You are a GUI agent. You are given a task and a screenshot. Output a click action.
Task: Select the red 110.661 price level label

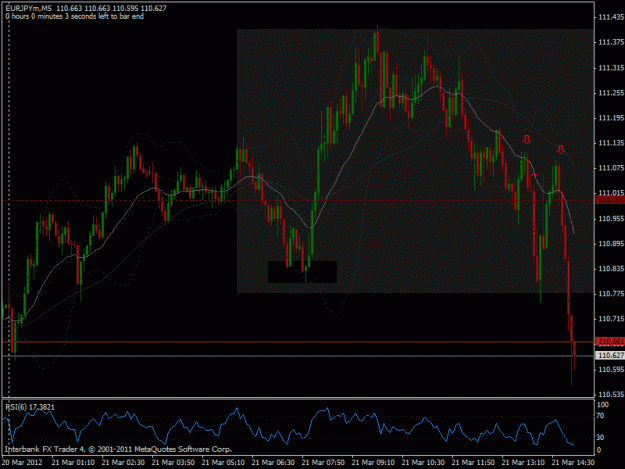click(611, 341)
